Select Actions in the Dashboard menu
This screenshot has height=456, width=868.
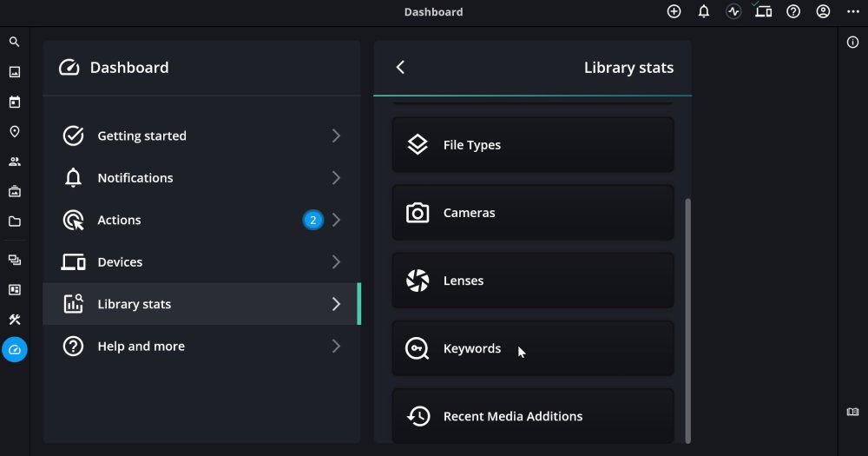click(120, 220)
